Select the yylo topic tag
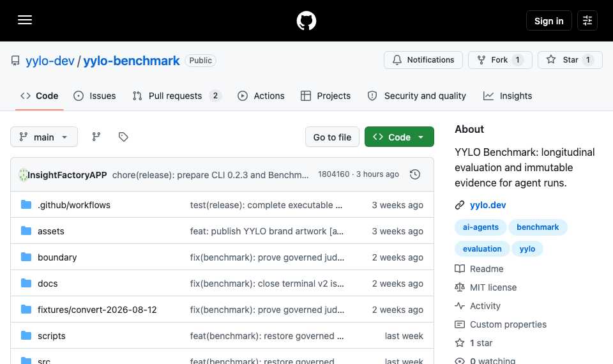Image resolution: width=613 pixels, height=364 pixels. pyautogui.click(x=527, y=248)
